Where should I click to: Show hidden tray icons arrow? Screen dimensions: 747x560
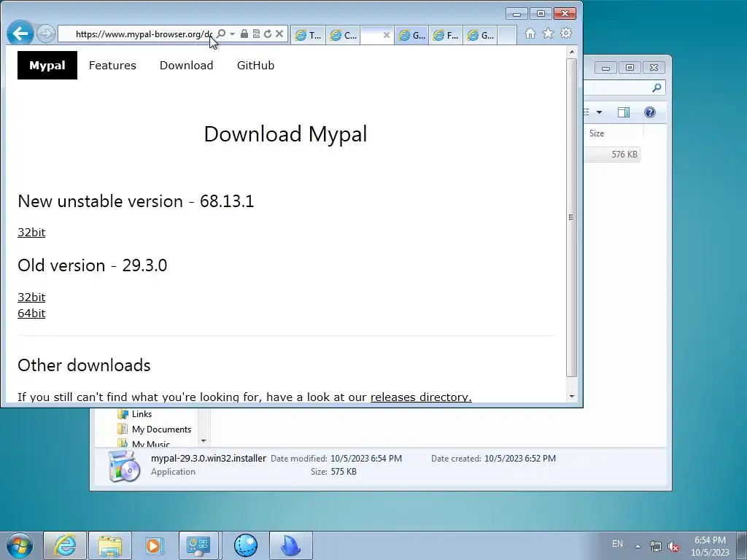pos(638,545)
